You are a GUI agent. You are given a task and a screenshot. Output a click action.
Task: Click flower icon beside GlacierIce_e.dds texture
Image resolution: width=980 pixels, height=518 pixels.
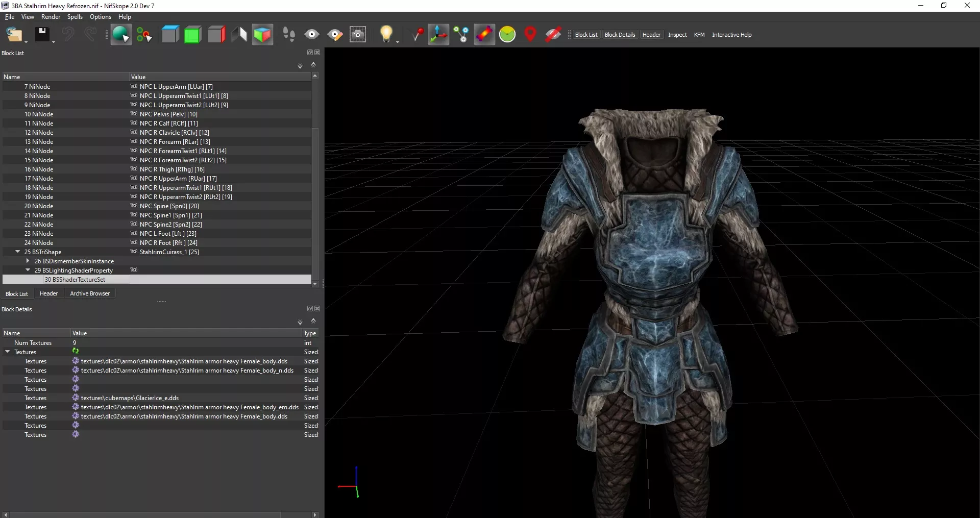pyautogui.click(x=76, y=398)
